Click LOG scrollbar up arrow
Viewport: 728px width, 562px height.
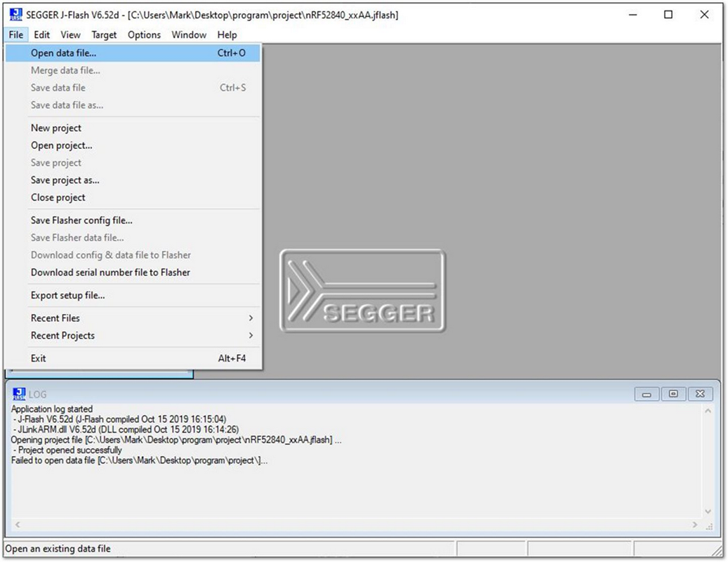tap(708, 410)
